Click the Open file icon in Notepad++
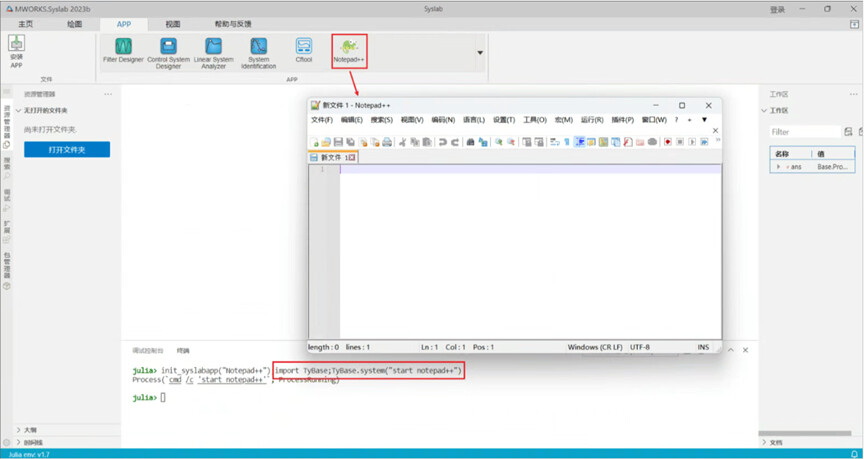Viewport: 864px width, 459px height. click(x=326, y=142)
